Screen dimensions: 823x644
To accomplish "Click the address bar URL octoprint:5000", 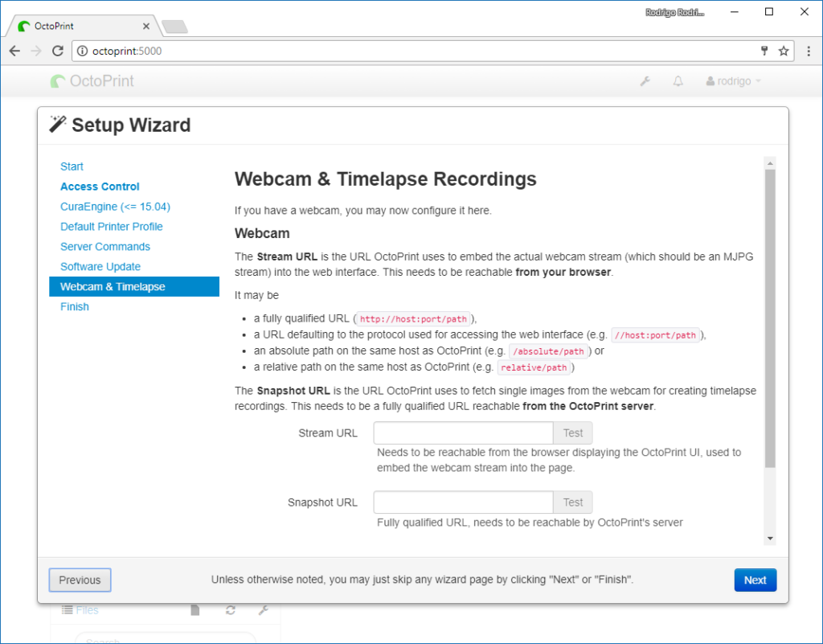I will tap(127, 51).
